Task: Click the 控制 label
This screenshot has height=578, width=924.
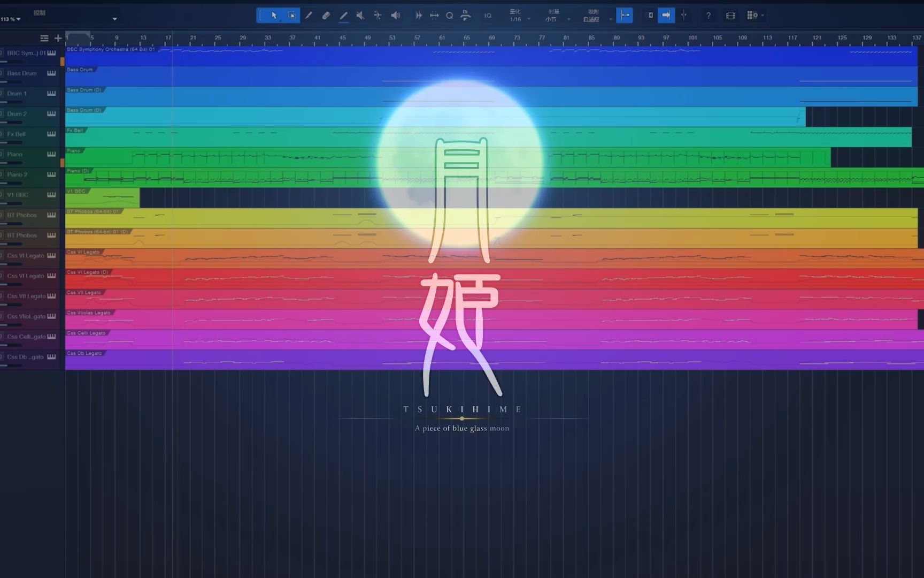Action: (x=40, y=12)
